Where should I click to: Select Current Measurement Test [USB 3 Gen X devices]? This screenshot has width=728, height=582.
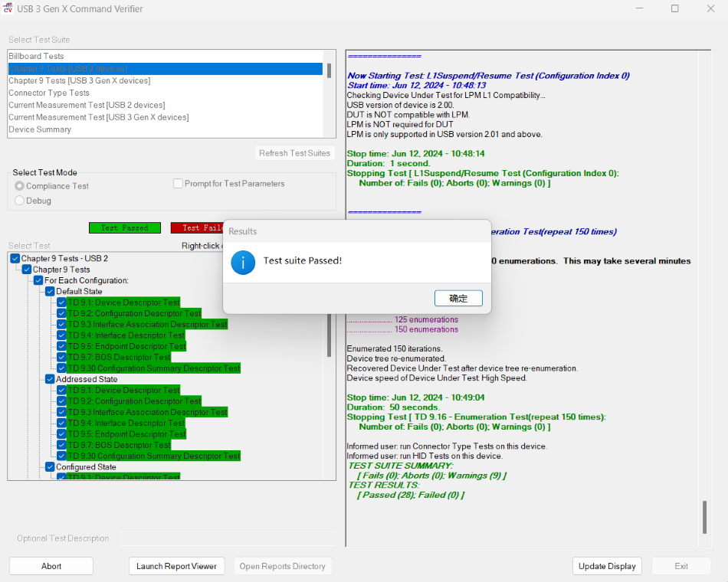coord(166,117)
